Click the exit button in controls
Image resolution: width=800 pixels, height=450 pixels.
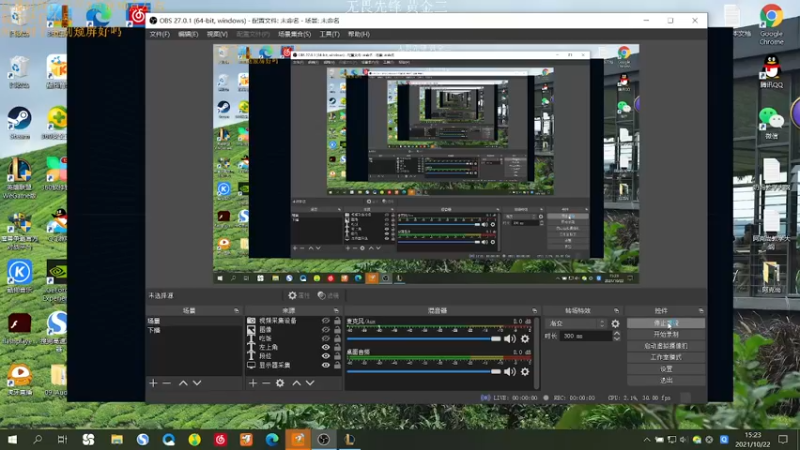pos(666,380)
